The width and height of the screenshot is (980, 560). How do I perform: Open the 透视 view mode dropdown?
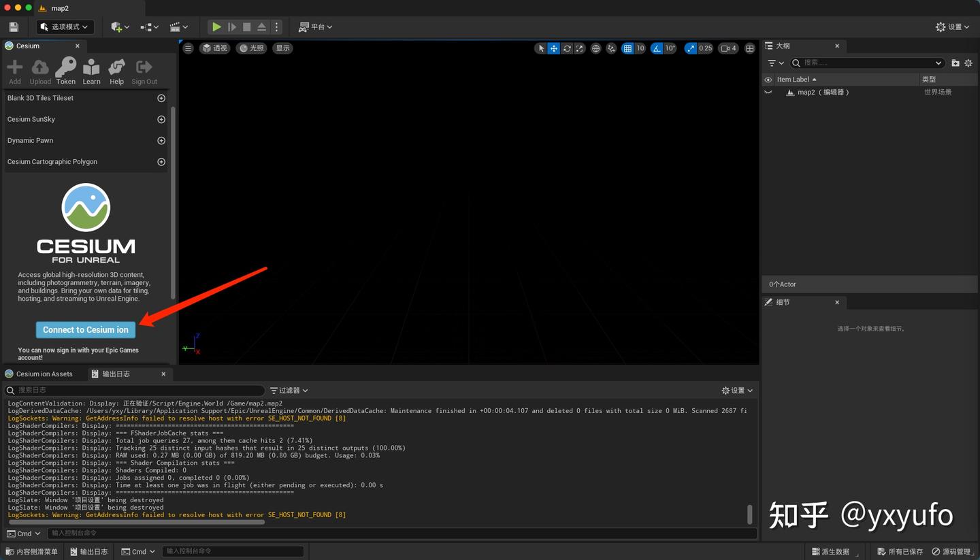[215, 48]
